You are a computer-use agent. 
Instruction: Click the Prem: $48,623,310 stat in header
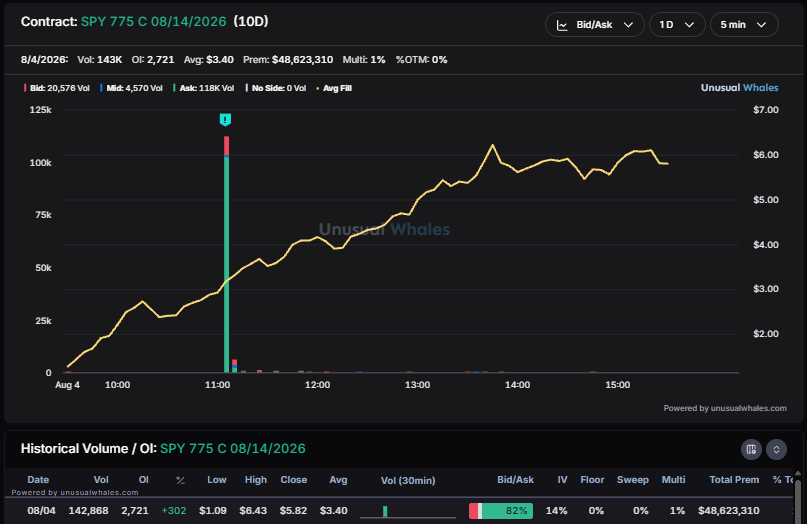click(x=288, y=60)
